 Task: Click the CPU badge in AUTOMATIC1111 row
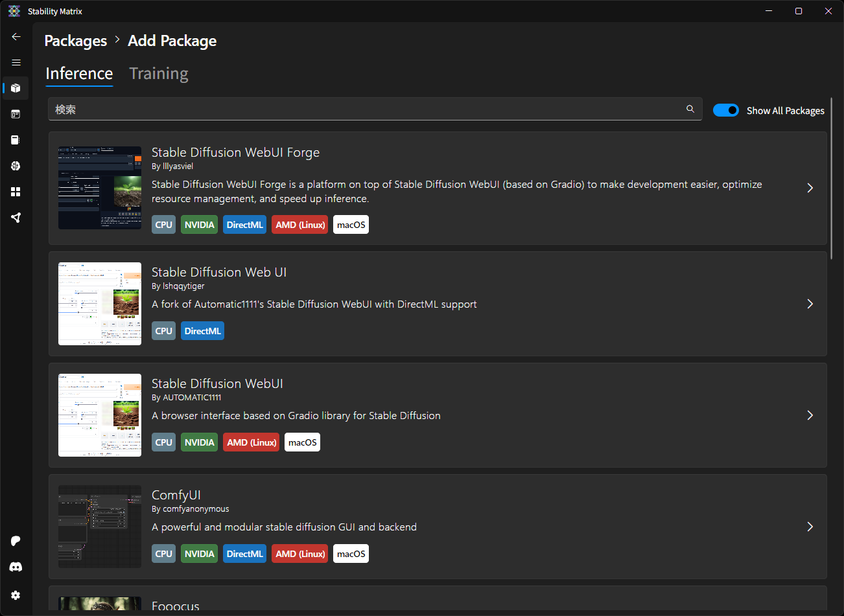(x=164, y=442)
